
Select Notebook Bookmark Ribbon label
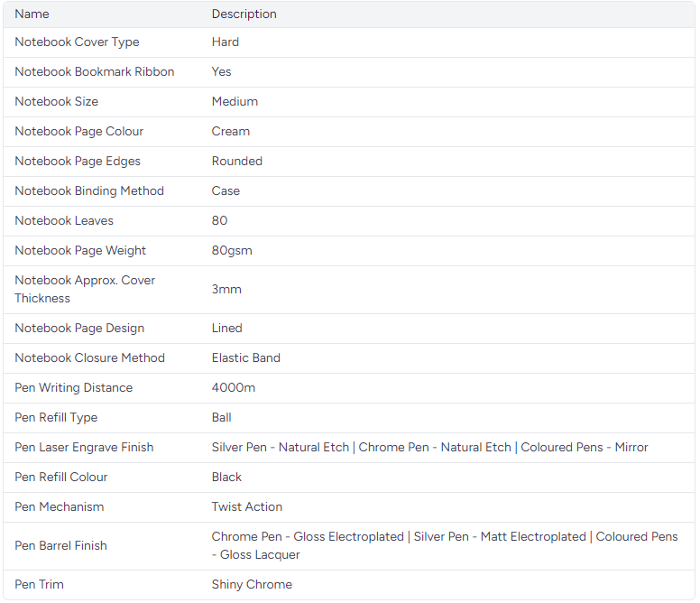(x=94, y=72)
